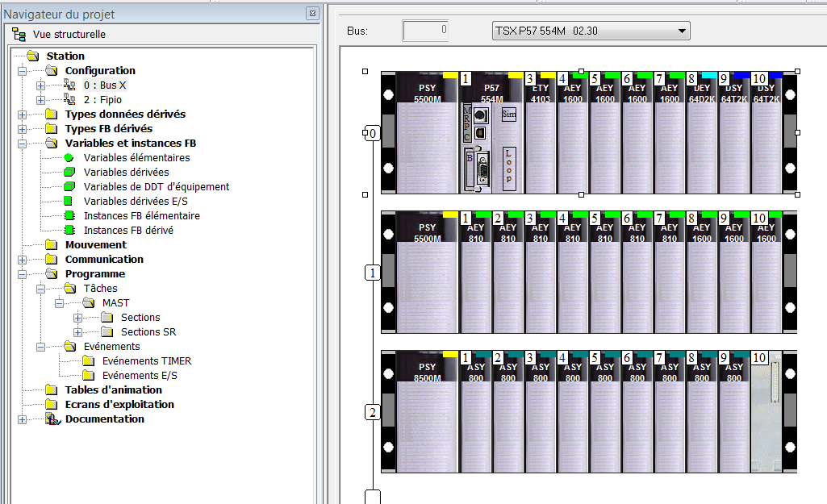Click the Vue structurelle view icon
Image resolution: width=827 pixels, height=504 pixels.
[19, 34]
